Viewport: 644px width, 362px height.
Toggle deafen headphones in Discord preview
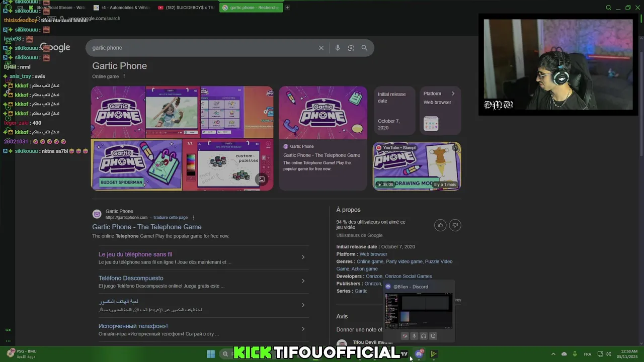[x=424, y=336]
